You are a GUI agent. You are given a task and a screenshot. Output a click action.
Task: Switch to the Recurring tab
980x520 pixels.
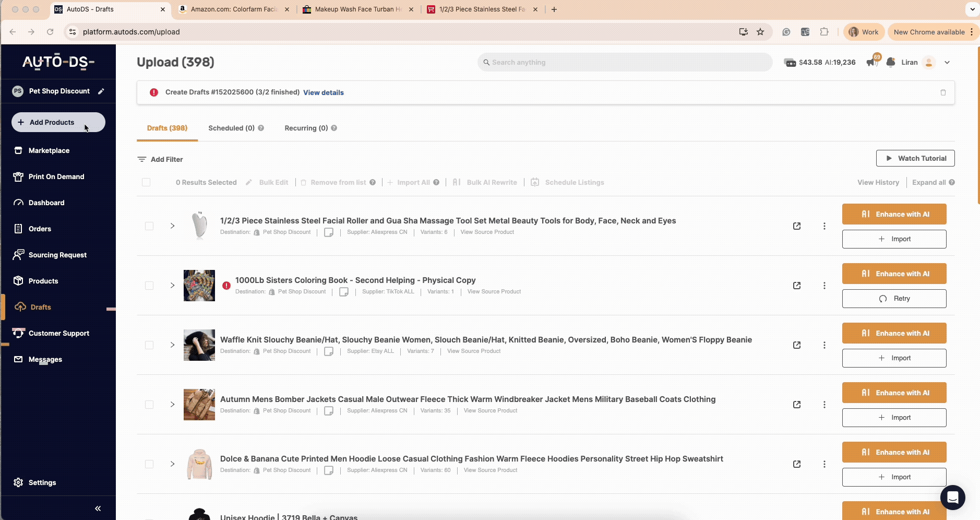point(305,128)
